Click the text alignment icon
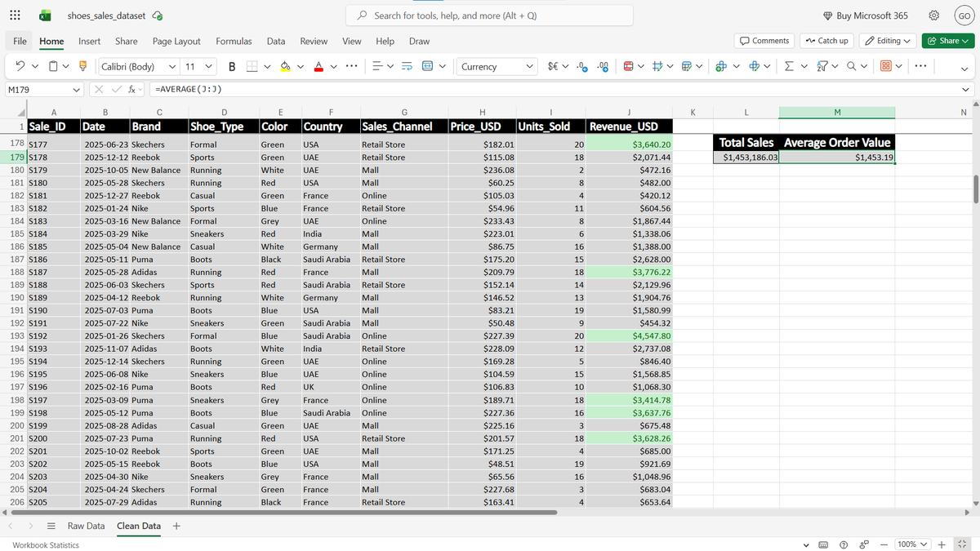The image size is (980, 551). tap(377, 67)
